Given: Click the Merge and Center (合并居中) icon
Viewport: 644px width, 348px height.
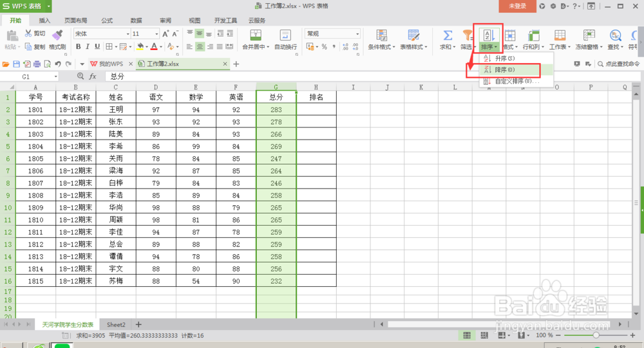Looking at the screenshot, I should 256,35.
